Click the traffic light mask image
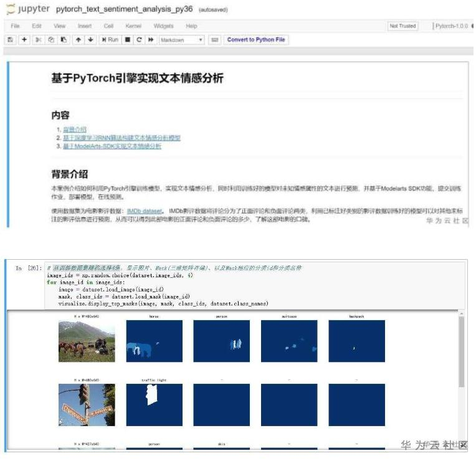476x461 pixels. coord(155,405)
